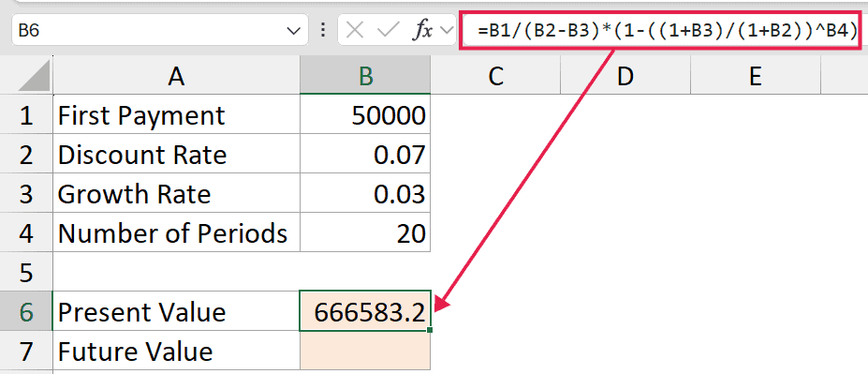Screen dimensions: 868x374
Task: Select cell with value 0.07
Action: point(365,154)
